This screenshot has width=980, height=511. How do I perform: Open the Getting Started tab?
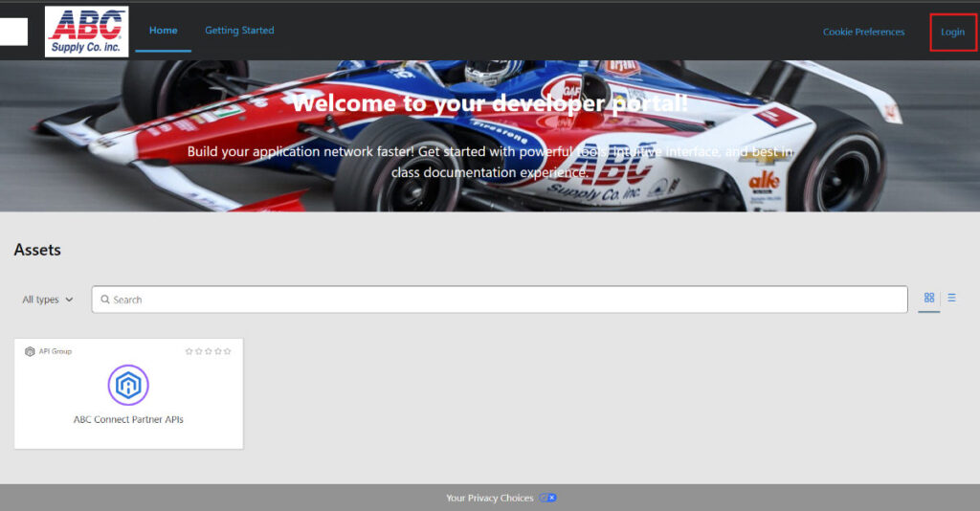239,30
